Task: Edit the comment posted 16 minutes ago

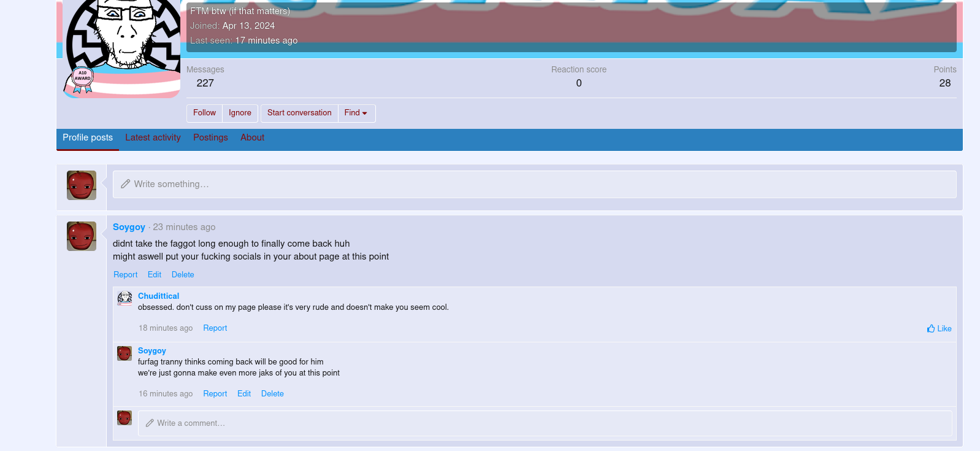Action: 244,394
